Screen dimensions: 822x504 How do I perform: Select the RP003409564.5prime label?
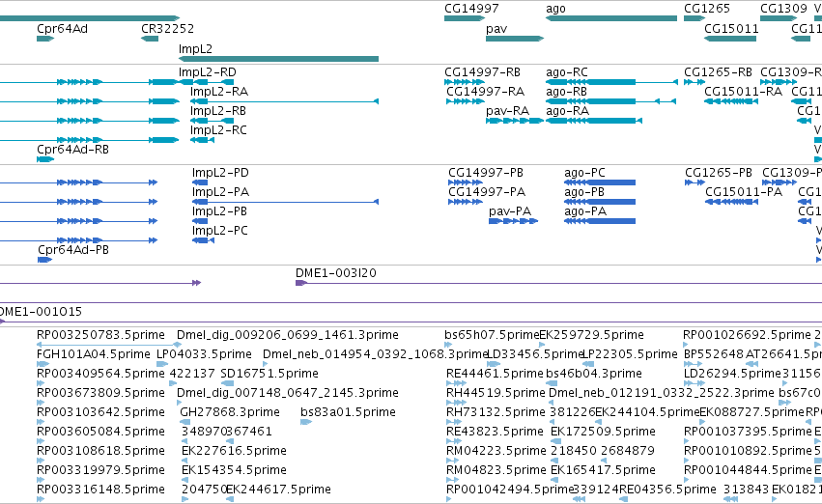click(x=100, y=374)
